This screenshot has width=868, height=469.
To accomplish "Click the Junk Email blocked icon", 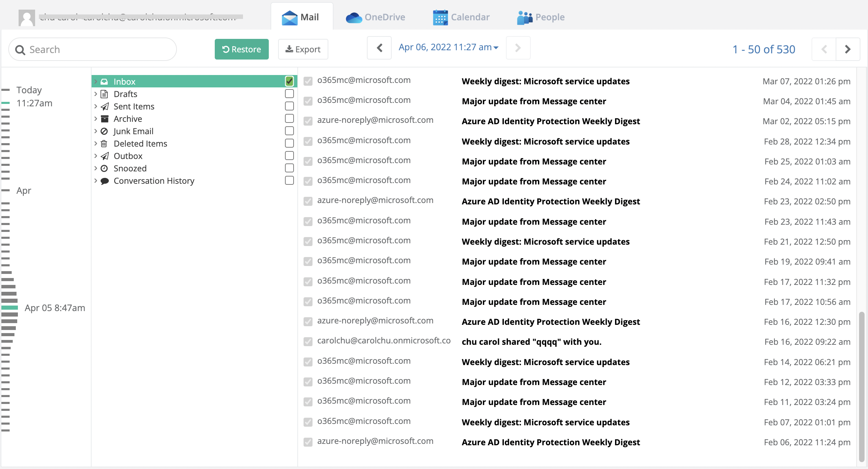I will point(104,131).
